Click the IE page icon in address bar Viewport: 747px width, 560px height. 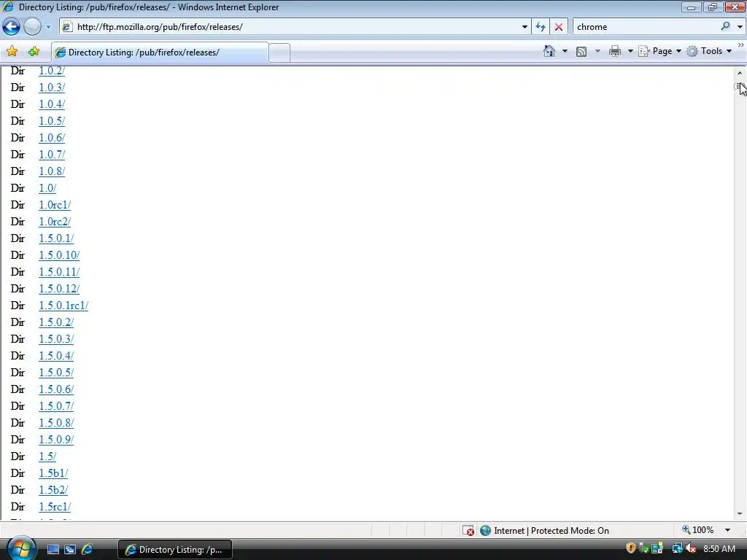click(x=67, y=27)
